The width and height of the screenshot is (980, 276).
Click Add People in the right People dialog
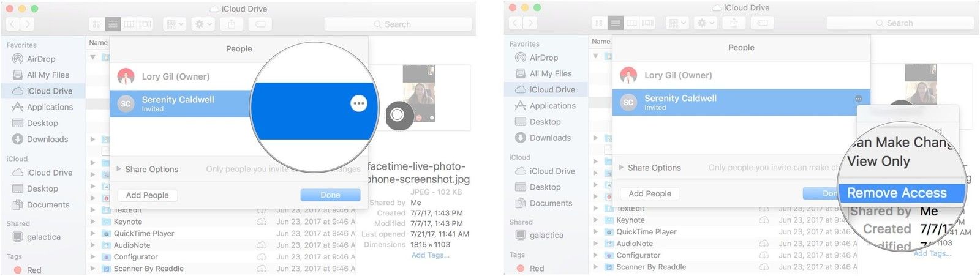coord(650,193)
